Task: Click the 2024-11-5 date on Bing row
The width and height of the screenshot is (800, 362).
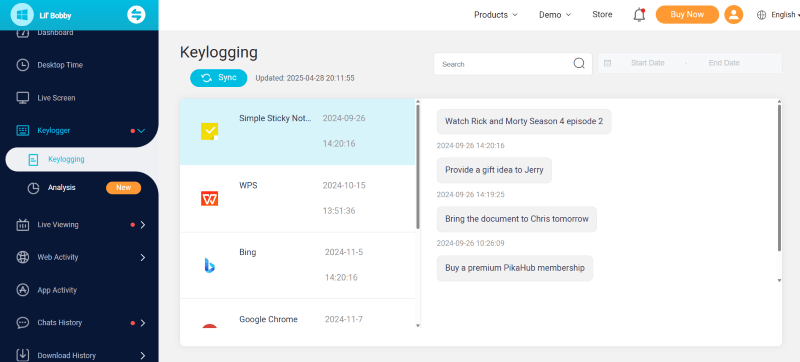Action: pos(344,252)
